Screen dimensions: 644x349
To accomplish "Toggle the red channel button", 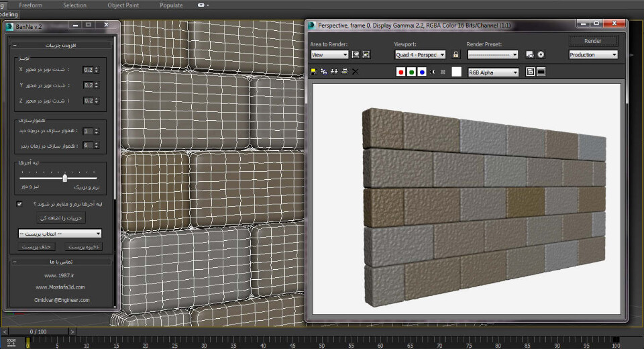I will tap(401, 72).
